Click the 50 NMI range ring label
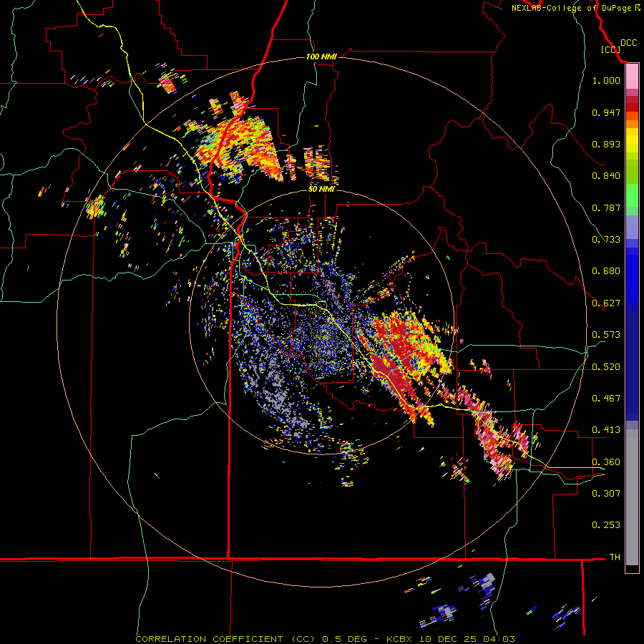Viewport: 644px width, 644px height. point(321,189)
